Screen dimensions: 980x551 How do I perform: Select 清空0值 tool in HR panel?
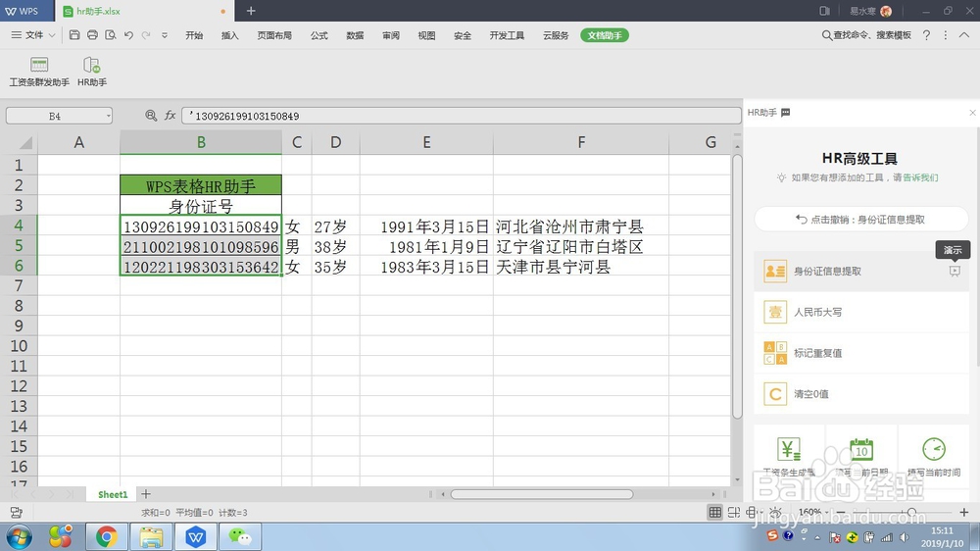(861, 394)
